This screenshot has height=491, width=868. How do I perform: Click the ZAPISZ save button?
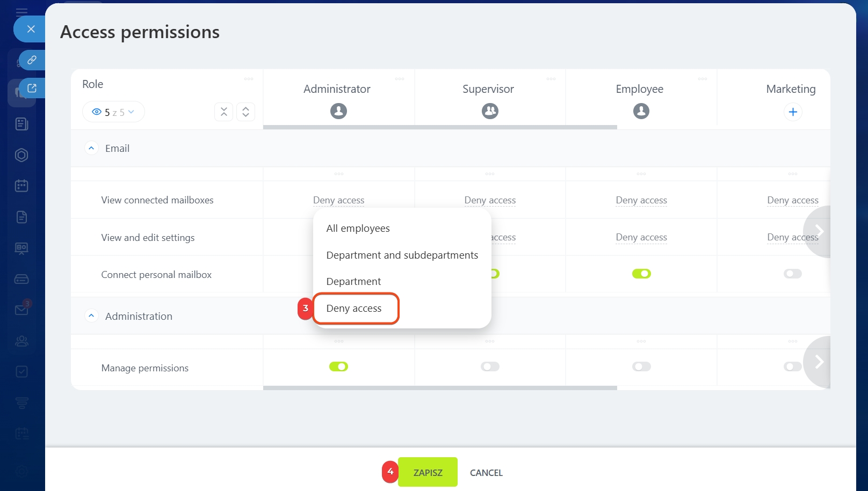coord(428,472)
